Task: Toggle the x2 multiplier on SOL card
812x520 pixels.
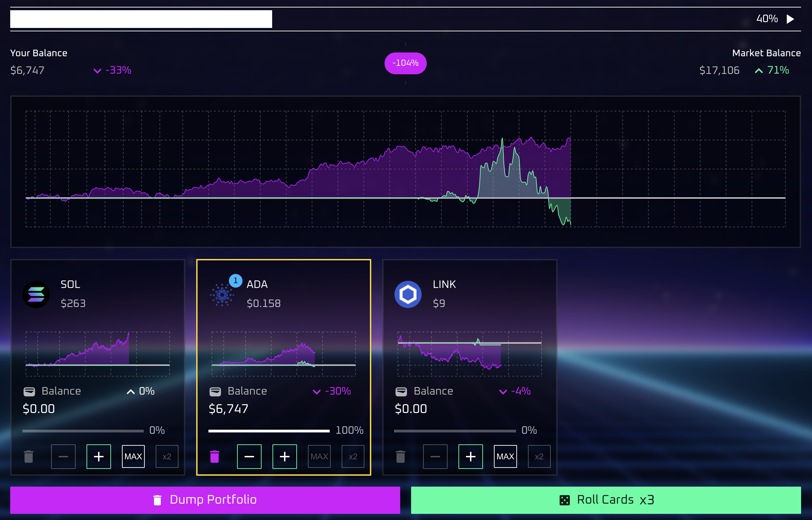Action: (x=167, y=457)
